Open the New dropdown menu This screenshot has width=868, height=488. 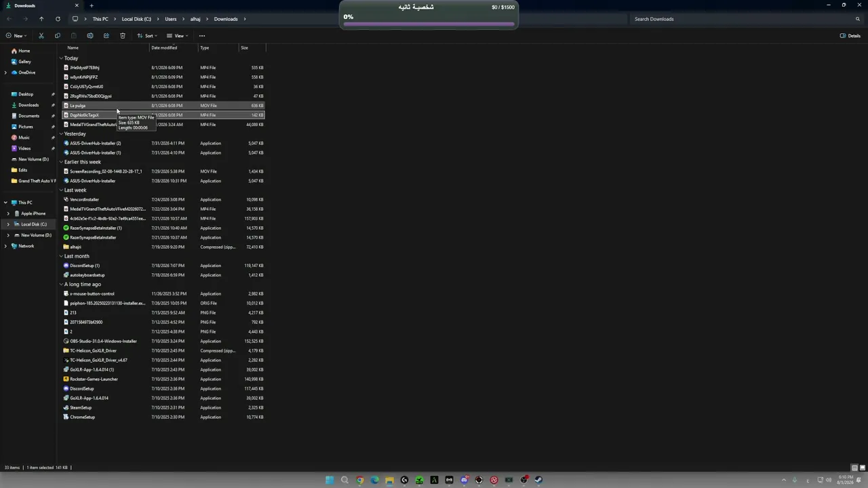pos(16,36)
